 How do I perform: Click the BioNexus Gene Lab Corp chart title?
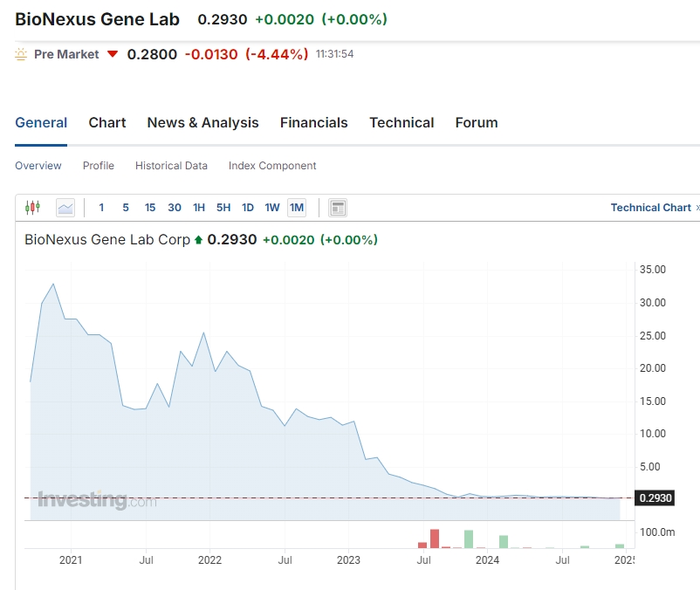pos(107,240)
